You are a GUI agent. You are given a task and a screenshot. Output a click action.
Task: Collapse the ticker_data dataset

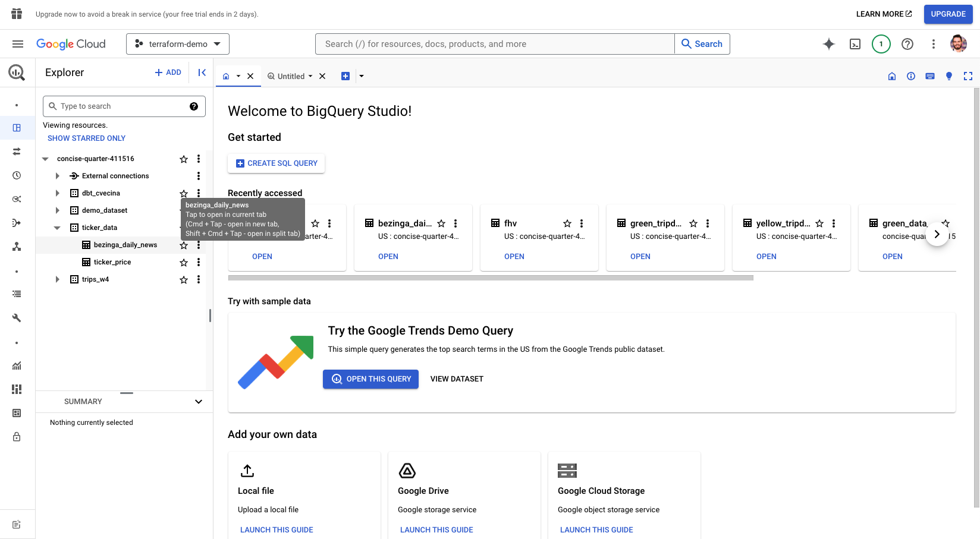pyautogui.click(x=57, y=228)
